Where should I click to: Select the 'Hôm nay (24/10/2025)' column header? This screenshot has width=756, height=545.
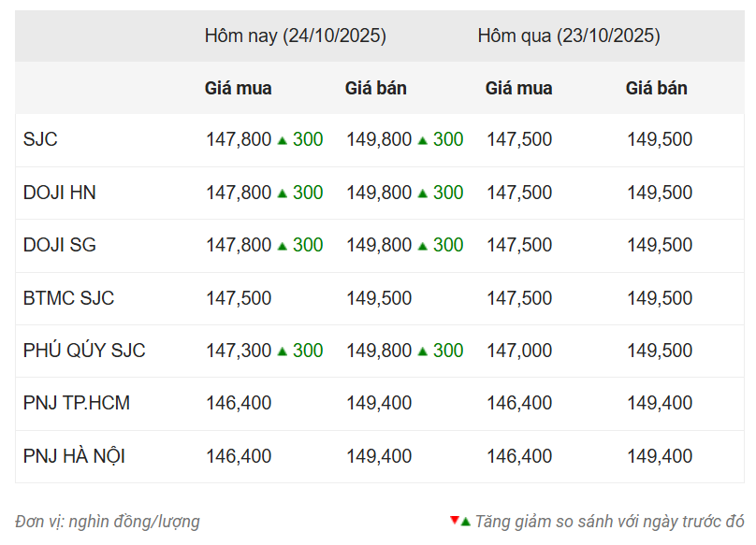(295, 36)
